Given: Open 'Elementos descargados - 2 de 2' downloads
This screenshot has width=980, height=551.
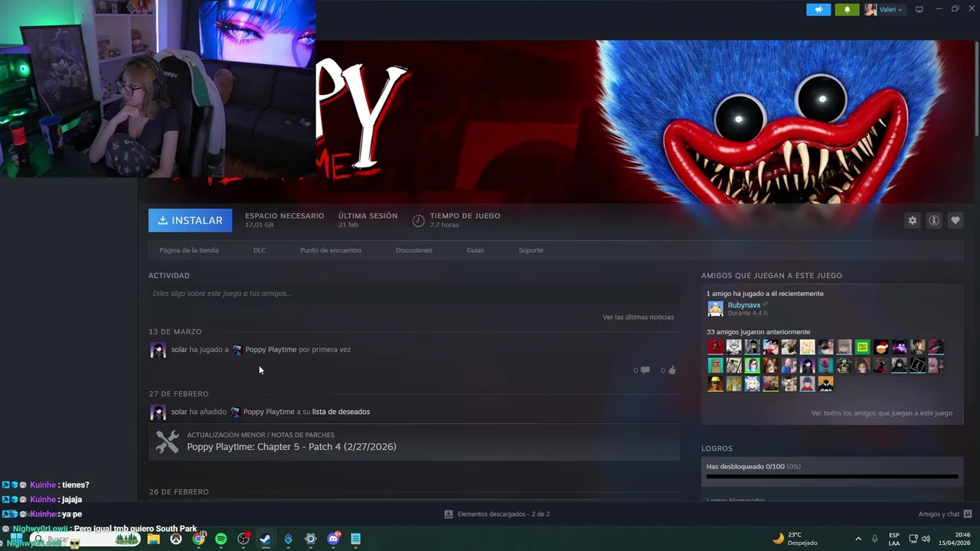Looking at the screenshot, I should pos(497,514).
